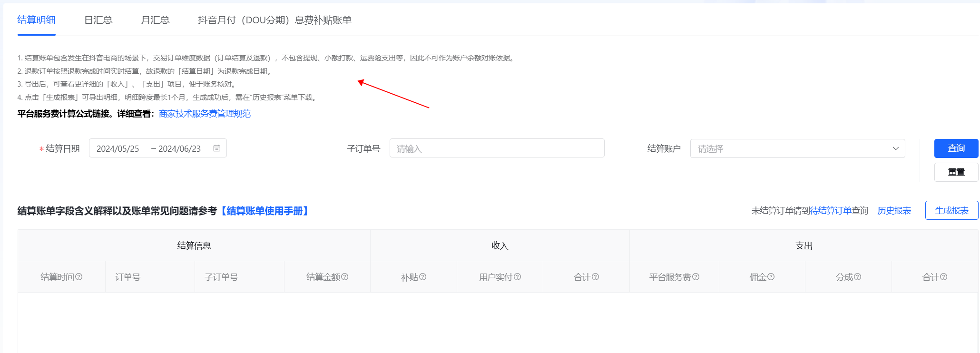Click the calendar icon in date range field
This screenshot has width=980, height=353.
click(216, 148)
